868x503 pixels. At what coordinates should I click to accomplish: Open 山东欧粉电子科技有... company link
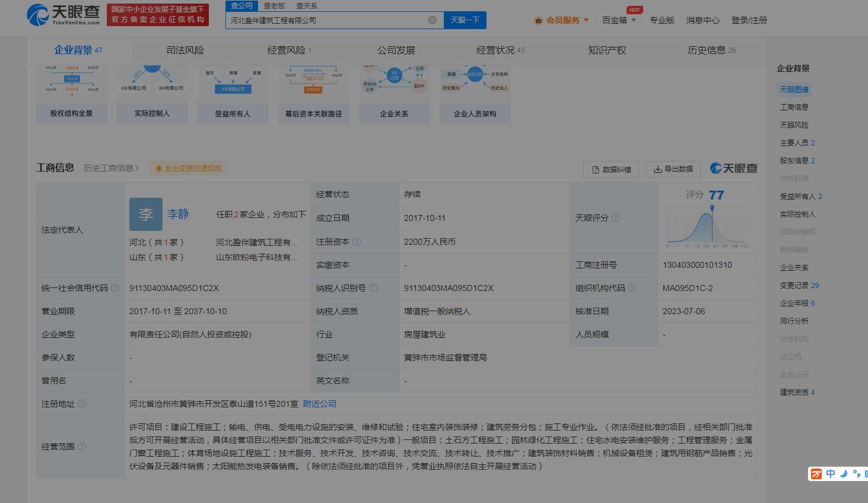point(257,257)
